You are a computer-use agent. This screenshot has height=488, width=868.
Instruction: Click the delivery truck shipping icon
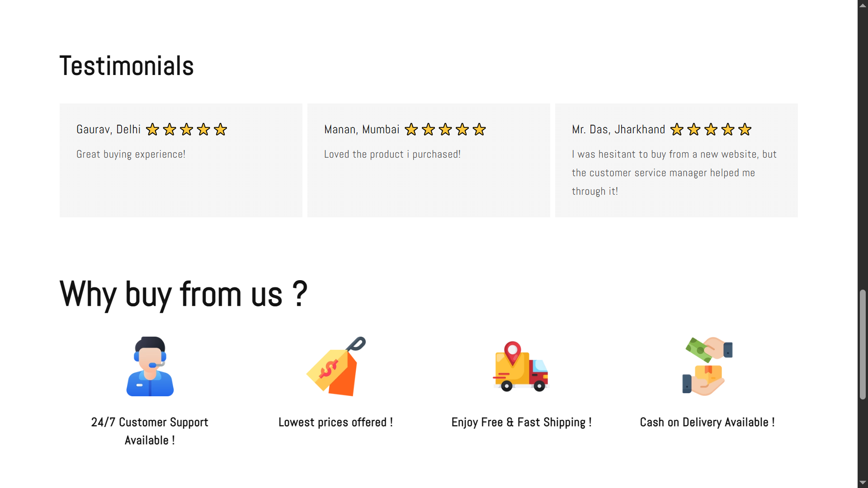[521, 366]
